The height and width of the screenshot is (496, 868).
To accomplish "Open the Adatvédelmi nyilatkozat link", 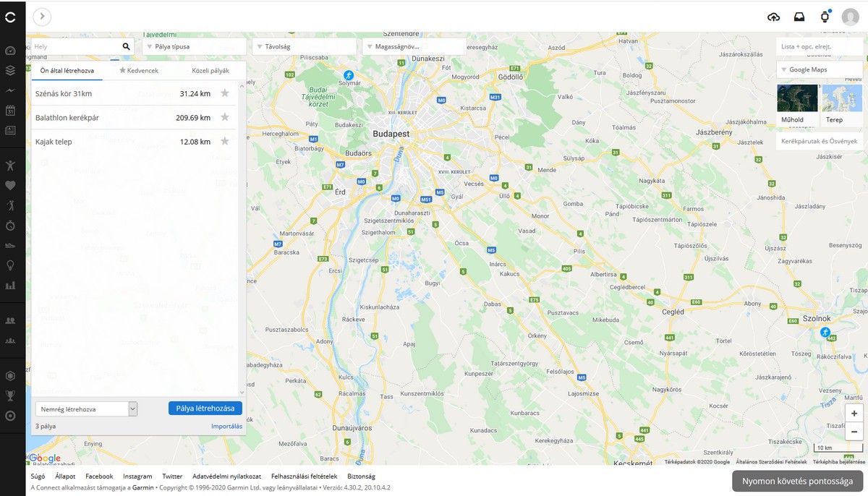I will pos(226,476).
